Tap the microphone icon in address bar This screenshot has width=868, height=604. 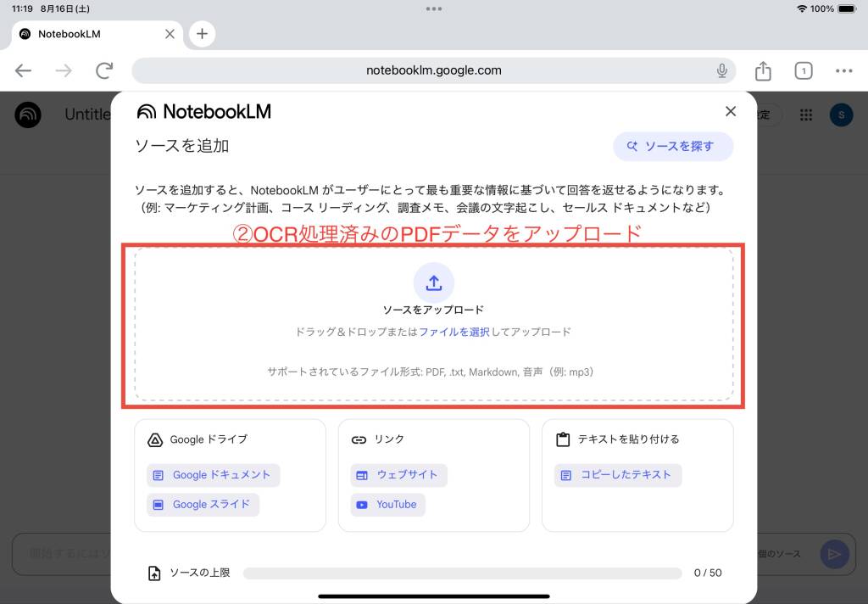(721, 70)
